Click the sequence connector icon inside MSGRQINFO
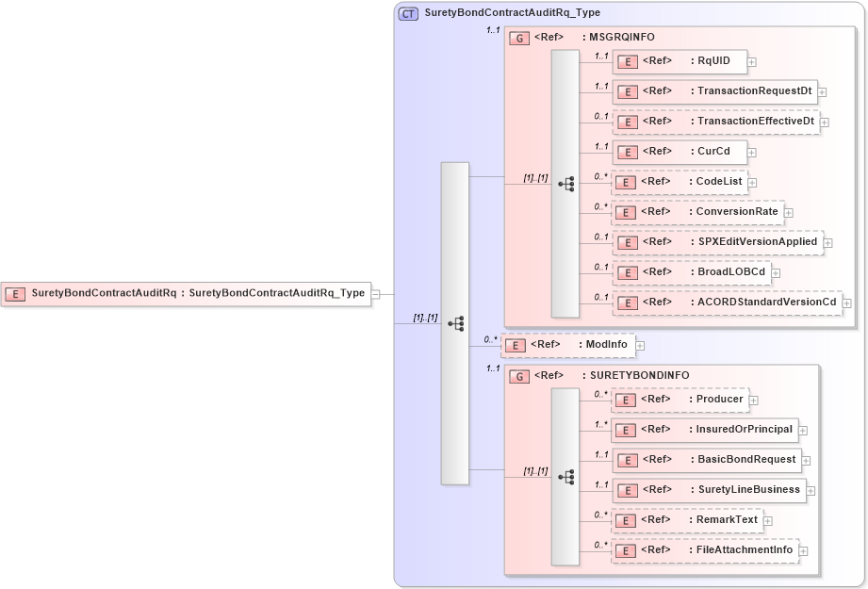The height and width of the screenshot is (589, 868). click(x=566, y=184)
